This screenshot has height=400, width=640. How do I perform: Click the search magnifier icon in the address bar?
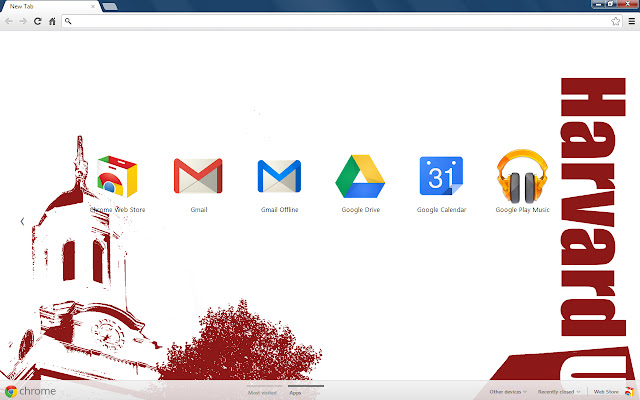click(68, 21)
